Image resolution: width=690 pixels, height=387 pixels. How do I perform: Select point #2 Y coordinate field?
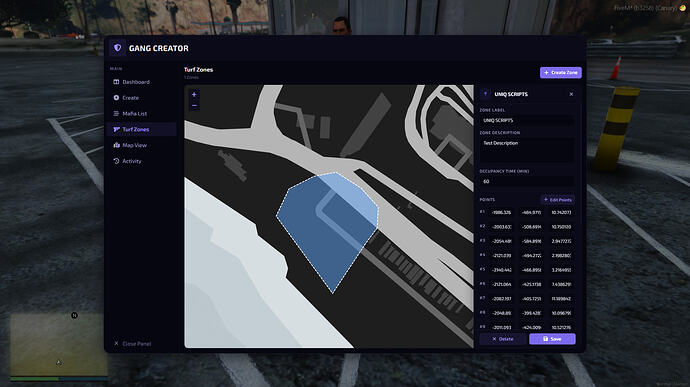(x=531, y=227)
